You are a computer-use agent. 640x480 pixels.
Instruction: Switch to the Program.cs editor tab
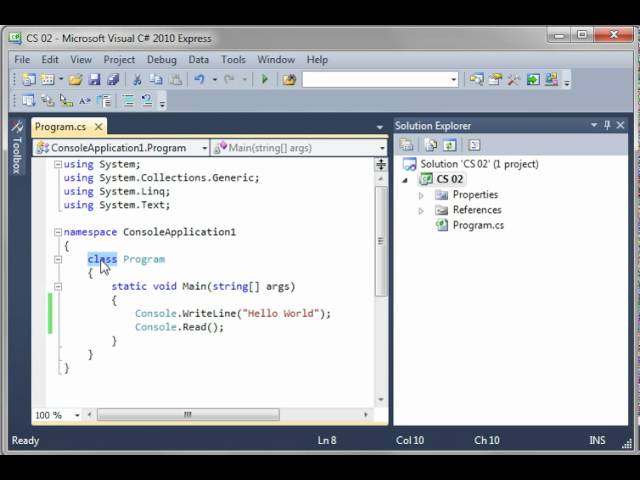pos(60,127)
